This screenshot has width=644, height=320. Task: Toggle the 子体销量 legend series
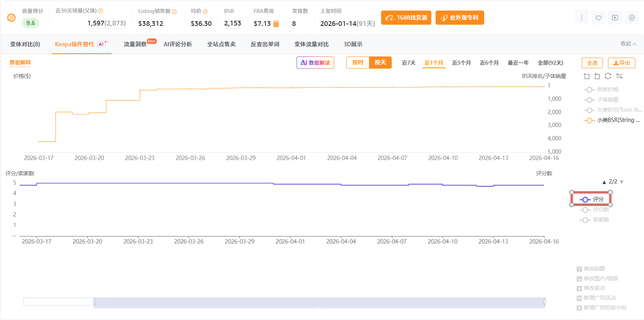click(601, 100)
